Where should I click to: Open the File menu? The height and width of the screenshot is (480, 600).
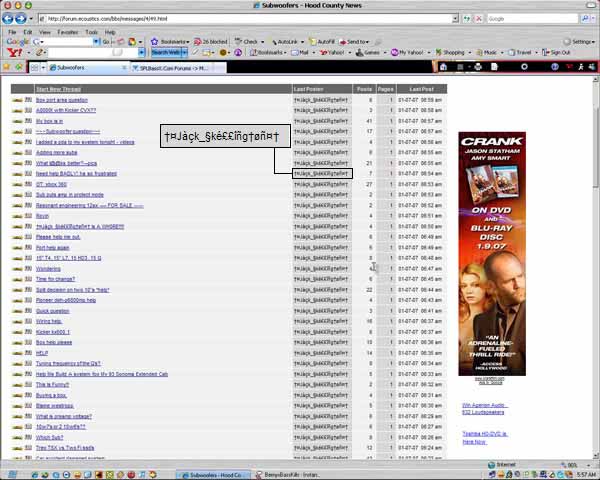12,32
